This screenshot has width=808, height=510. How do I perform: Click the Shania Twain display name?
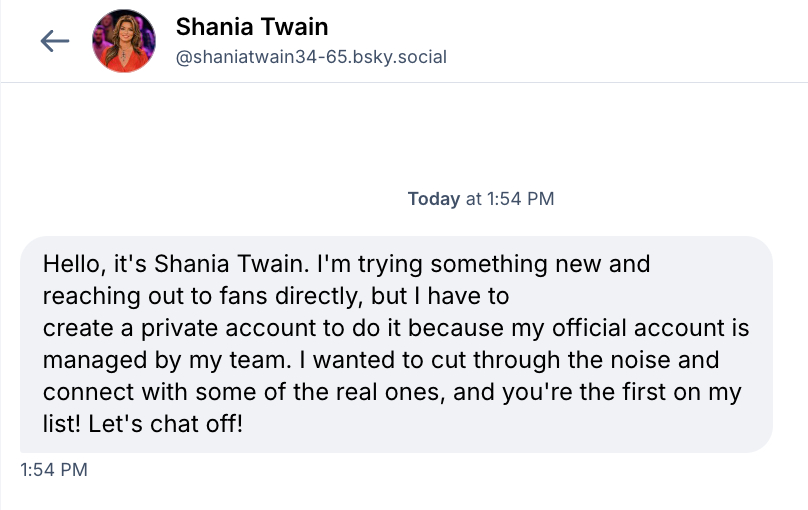(251, 26)
